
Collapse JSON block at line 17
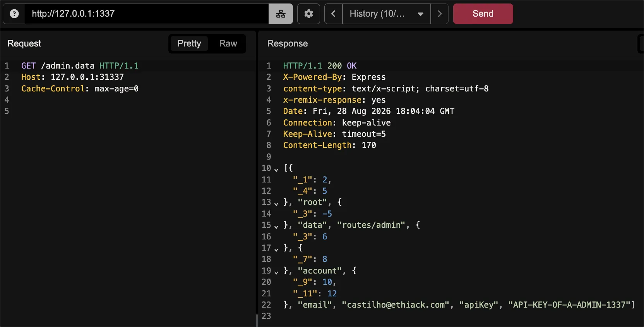coord(276,249)
